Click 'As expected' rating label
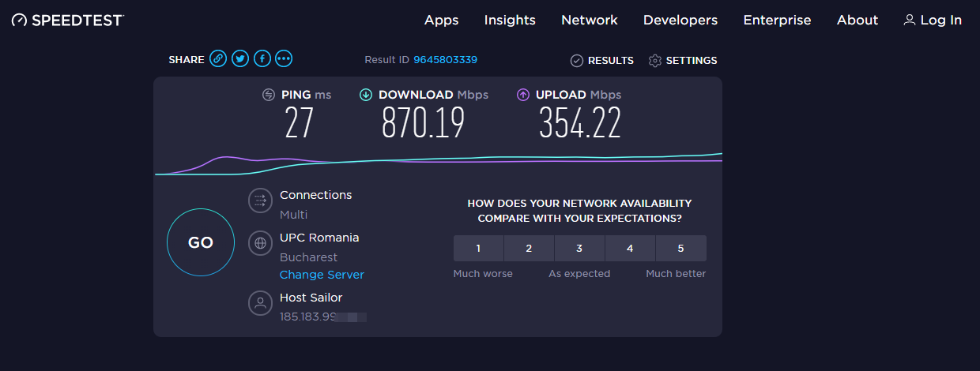 [x=579, y=274]
